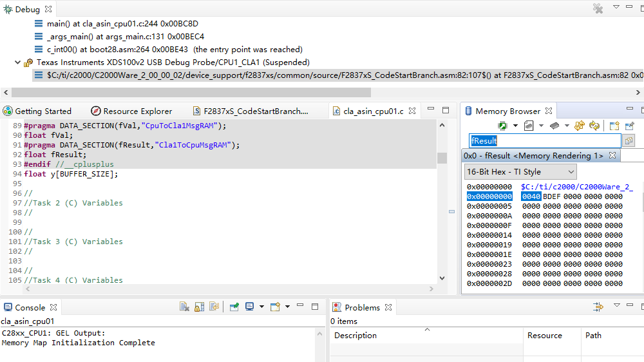Click the Problems view filter arrows icon
Screen dimensions: 644x362
[x=598, y=307]
